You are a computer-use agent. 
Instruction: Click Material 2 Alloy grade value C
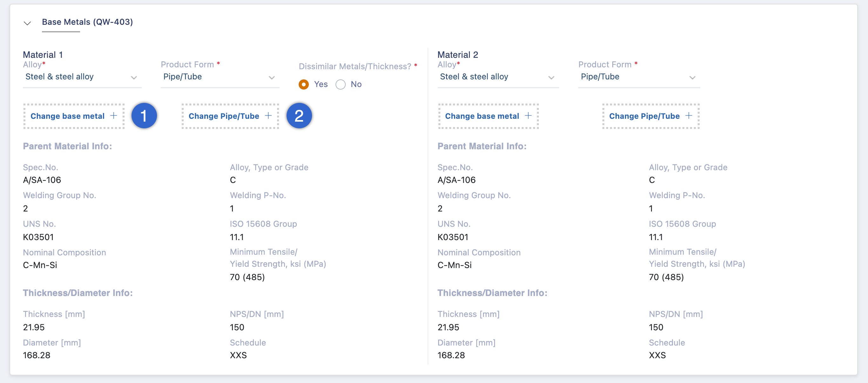(x=652, y=180)
